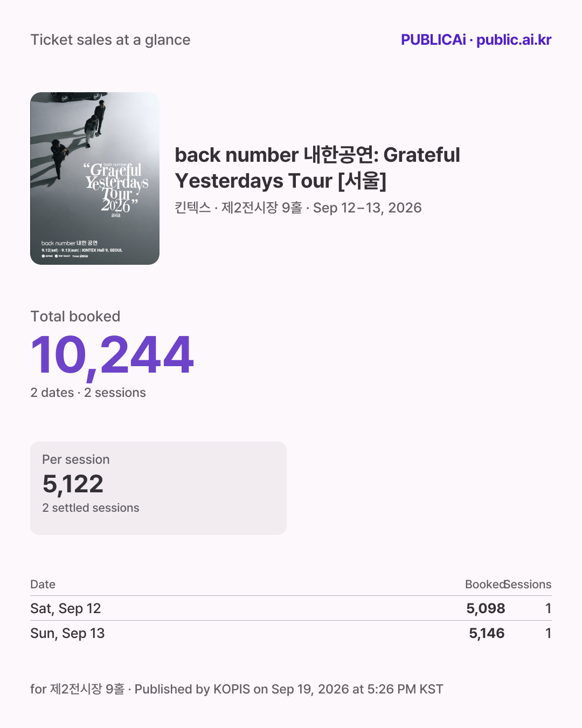Click the Published by KOPIS footer note
This screenshot has height=728, width=582.
[x=237, y=689]
